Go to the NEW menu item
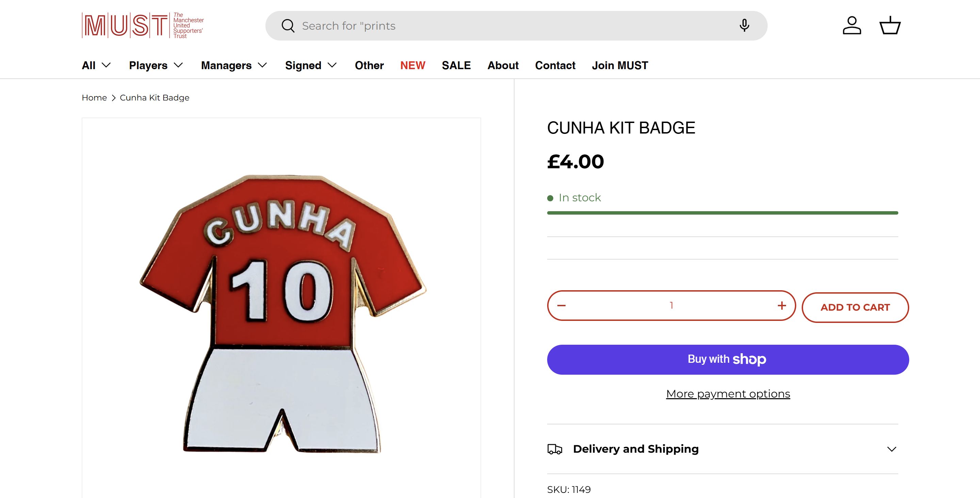This screenshot has width=980, height=498. [x=412, y=65]
